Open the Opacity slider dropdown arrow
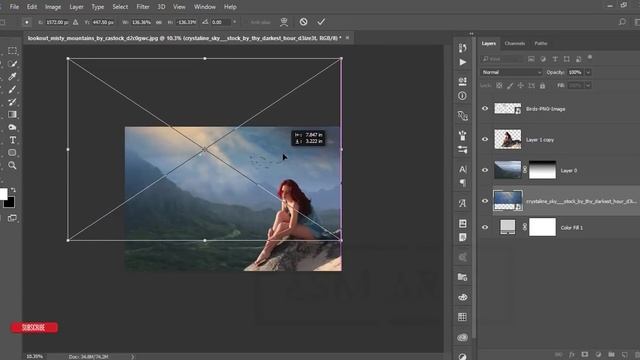This screenshot has width=640, height=360. [588, 72]
